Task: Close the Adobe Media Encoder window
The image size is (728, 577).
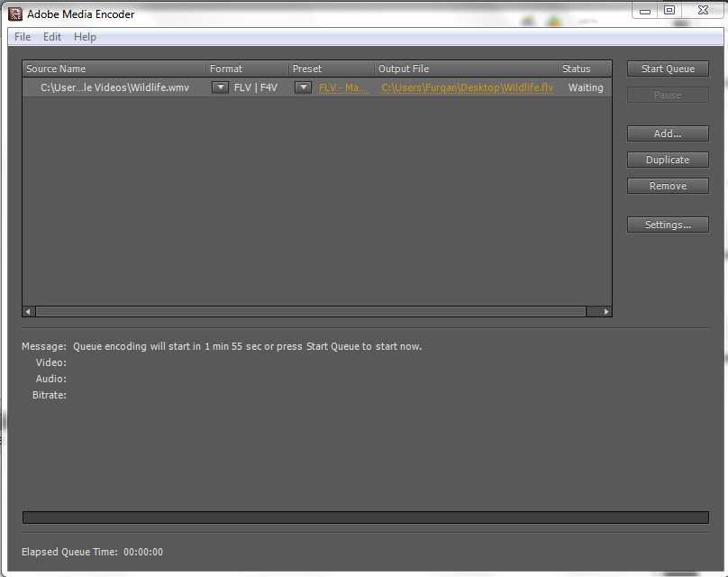Action: 703,10
